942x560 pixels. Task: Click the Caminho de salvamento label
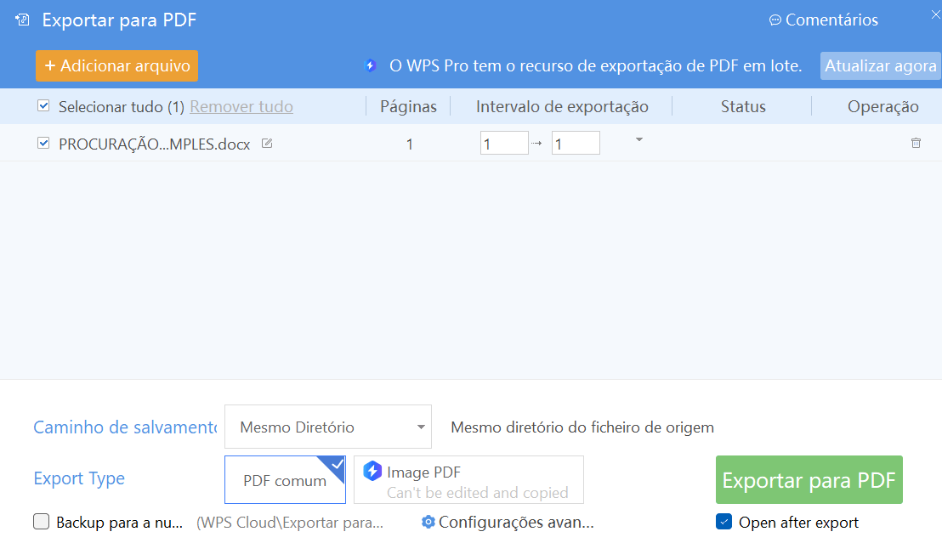click(x=125, y=427)
